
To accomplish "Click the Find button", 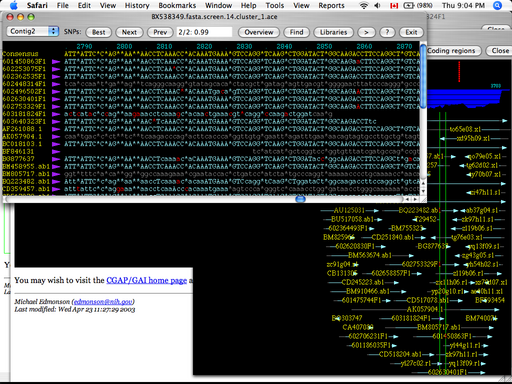I will pos(296,32).
